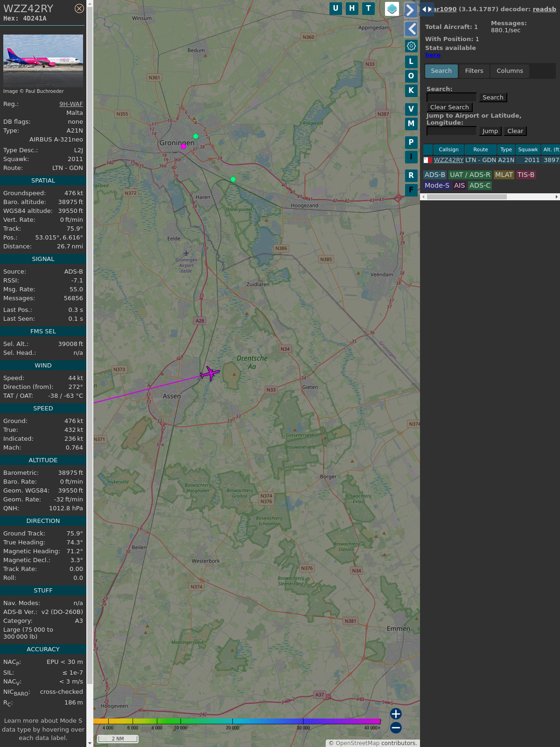Open the 9H-WAF registration link

pos(71,104)
